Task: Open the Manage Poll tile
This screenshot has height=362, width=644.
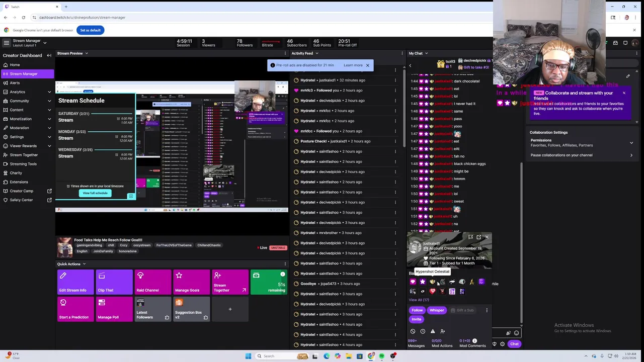Action: coord(114,309)
